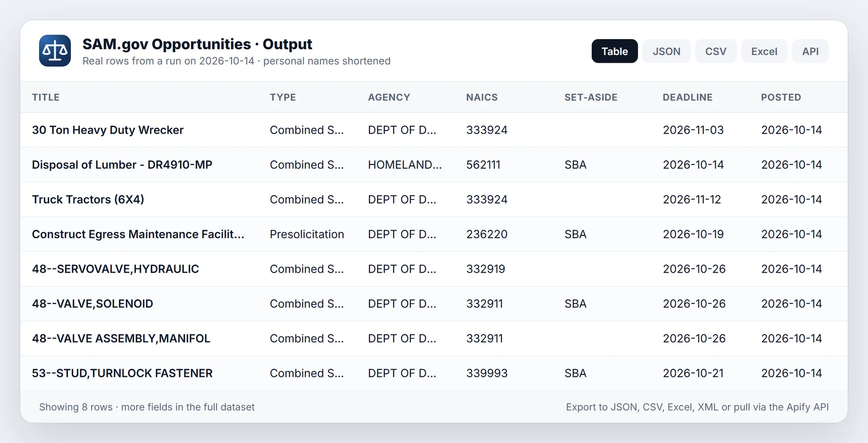868x443 pixels.
Task: Open the Excel output tab
Action: tap(764, 51)
